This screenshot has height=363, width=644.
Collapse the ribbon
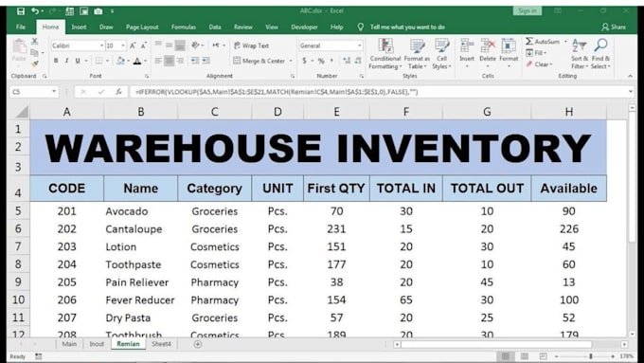click(630, 77)
